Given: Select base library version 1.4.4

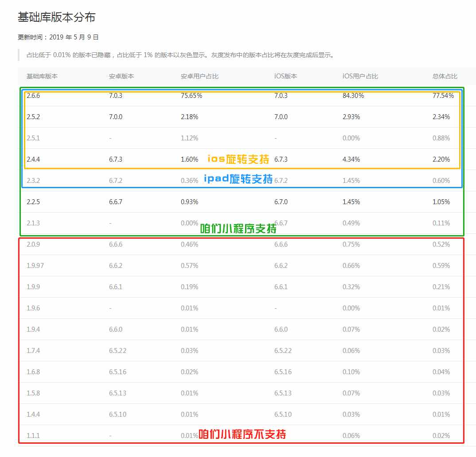Looking at the screenshot, I should pyautogui.click(x=33, y=414).
